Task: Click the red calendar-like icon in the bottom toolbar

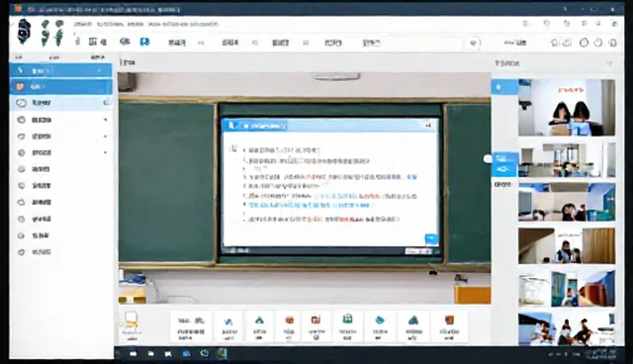Action: (316, 319)
